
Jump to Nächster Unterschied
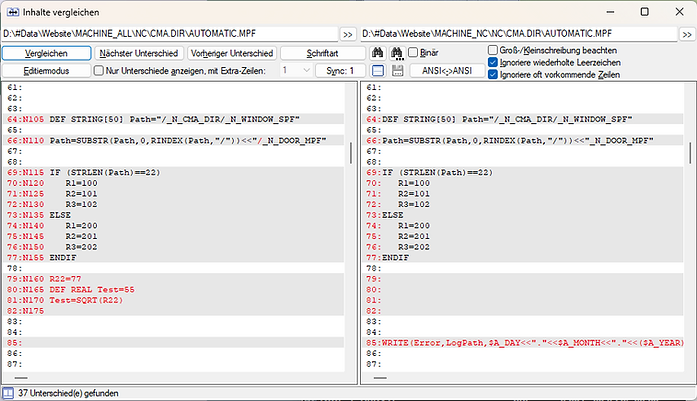click(139, 53)
